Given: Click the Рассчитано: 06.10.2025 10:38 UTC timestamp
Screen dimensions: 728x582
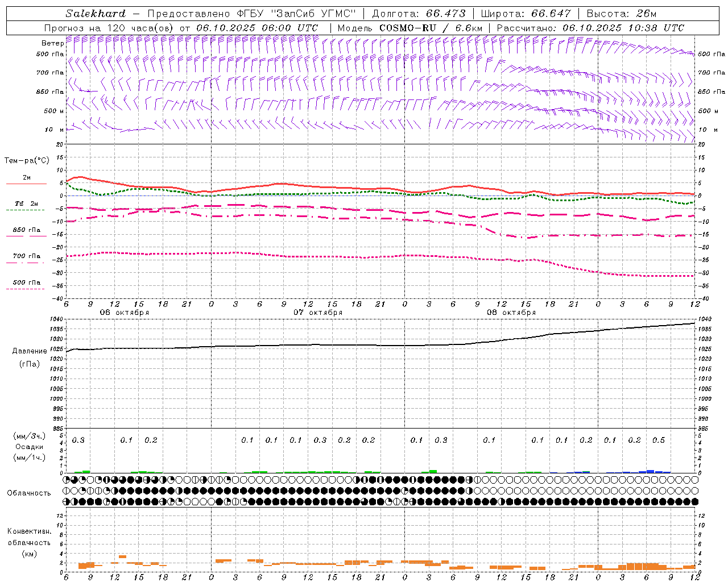Looking at the screenshot, I should pyautogui.click(x=590, y=28).
